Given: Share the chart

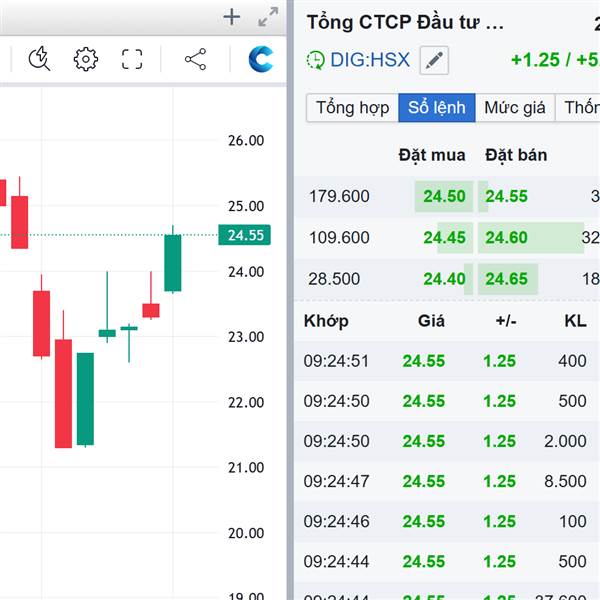Looking at the screenshot, I should (x=195, y=59).
